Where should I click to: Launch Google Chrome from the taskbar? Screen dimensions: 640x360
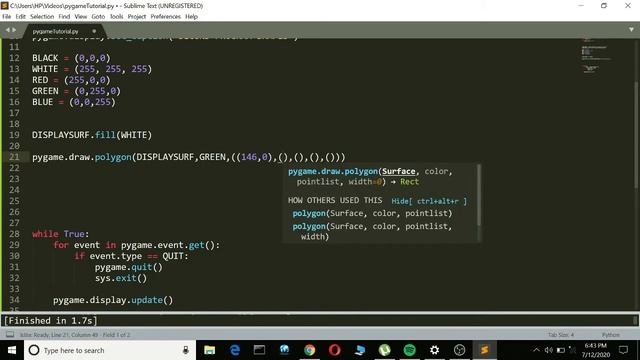[309, 350]
